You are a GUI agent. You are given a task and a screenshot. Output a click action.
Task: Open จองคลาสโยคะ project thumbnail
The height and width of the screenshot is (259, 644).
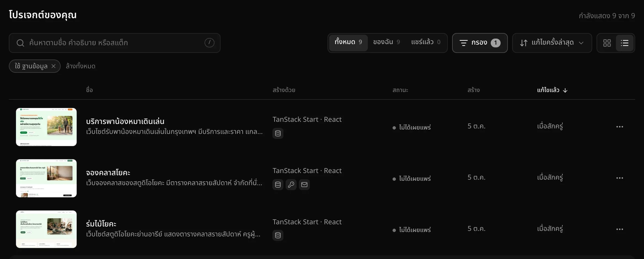pos(46,178)
